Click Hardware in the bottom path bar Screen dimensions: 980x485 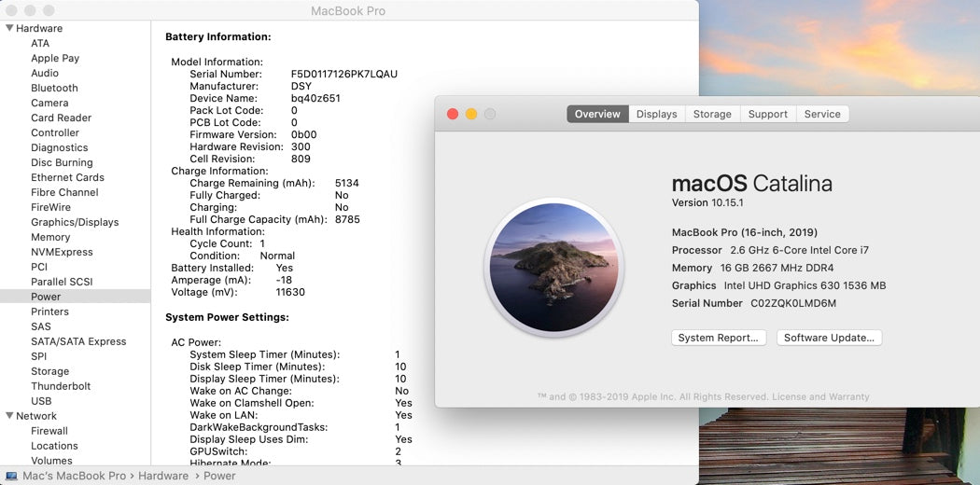click(163, 476)
